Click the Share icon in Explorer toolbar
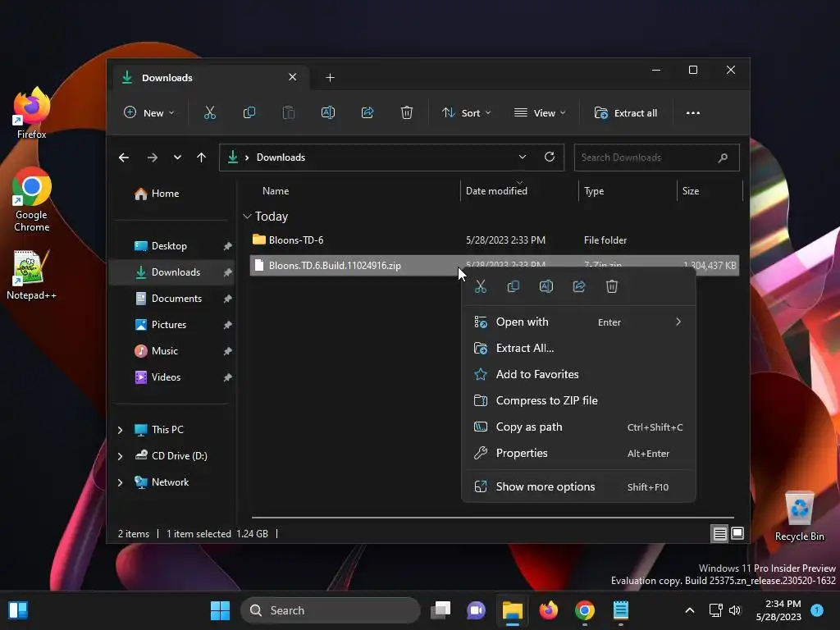The image size is (840, 630). tap(367, 112)
